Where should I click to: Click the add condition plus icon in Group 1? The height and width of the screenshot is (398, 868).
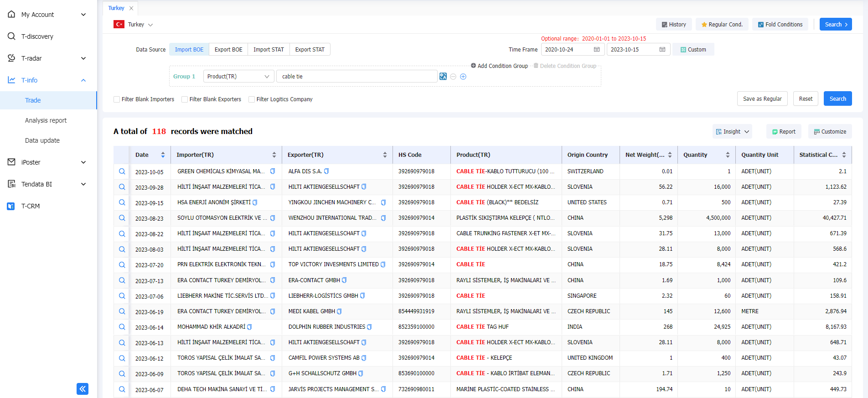[x=463, y=77]
